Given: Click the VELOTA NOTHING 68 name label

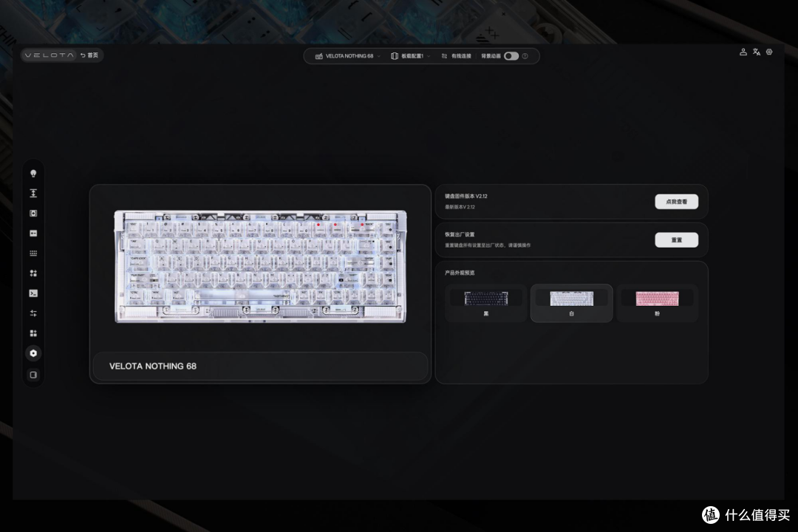Looking at the screenshot, I should [x=153, y=366].
